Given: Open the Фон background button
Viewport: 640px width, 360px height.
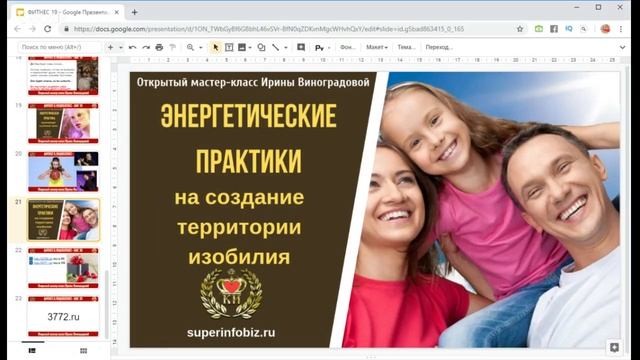Looking at the screenshot, I should coord(348,47).
